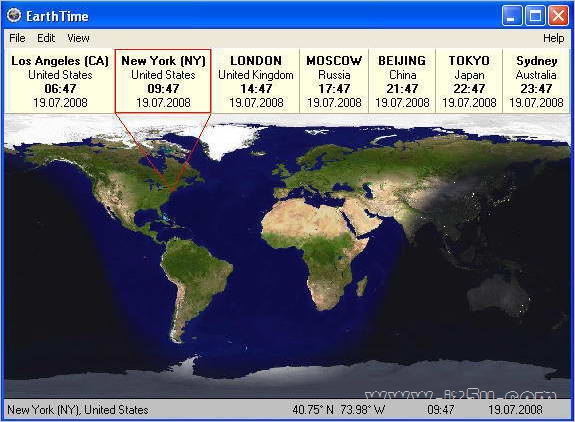
Task: Click Greenland on the world map
Action: 227,141
